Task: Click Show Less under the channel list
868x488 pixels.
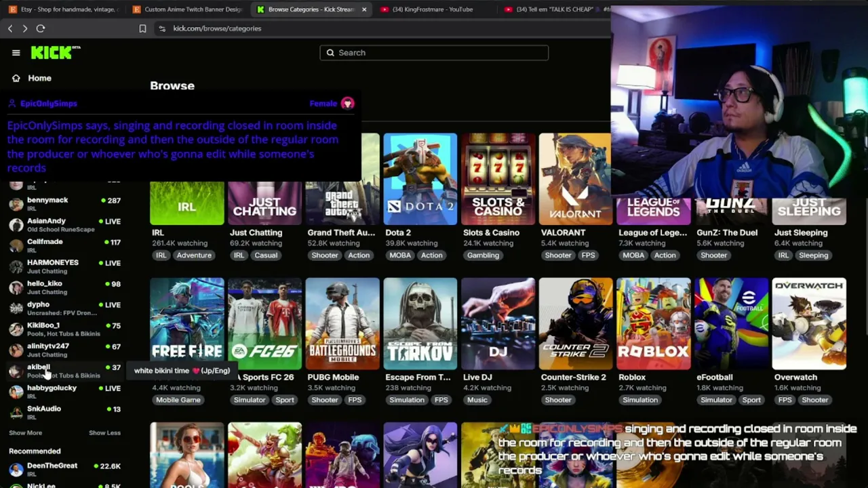Action: 104,432
